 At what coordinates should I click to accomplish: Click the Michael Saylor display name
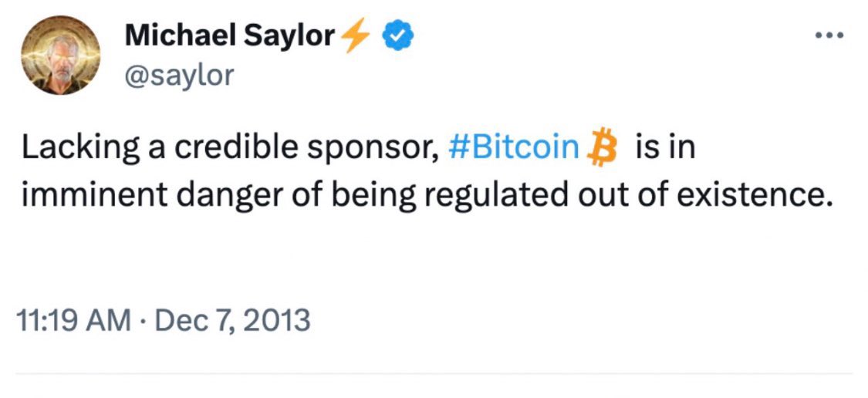click(x=229, y=35)
